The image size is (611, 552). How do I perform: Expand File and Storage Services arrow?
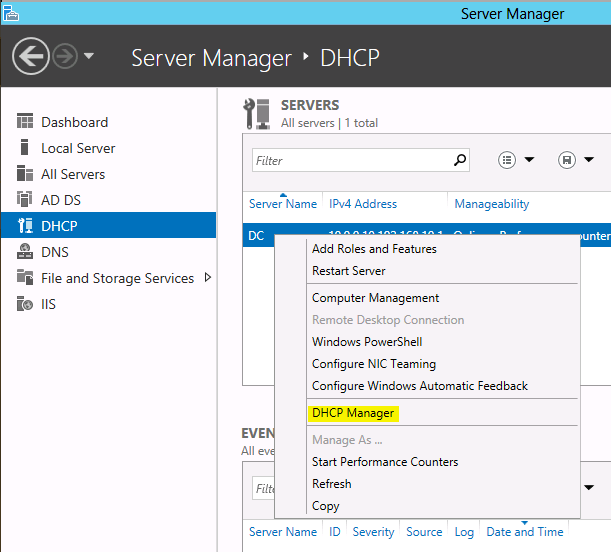click(207, 277)
